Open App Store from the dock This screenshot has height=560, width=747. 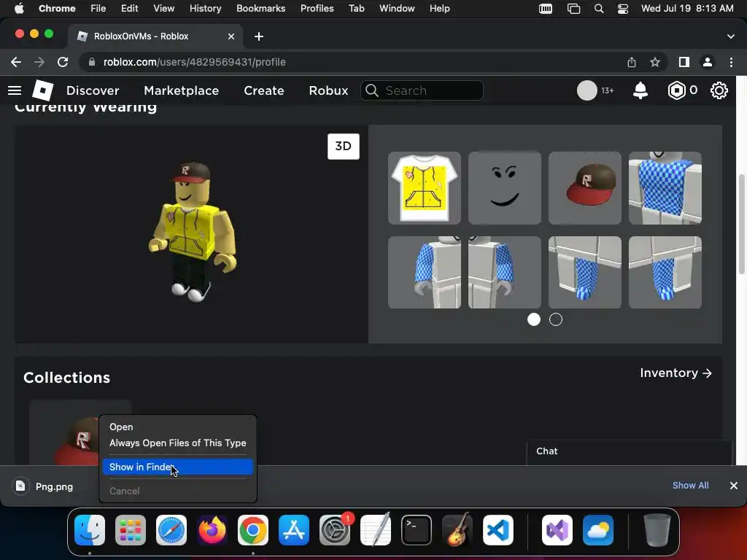(x=294, y=530)
